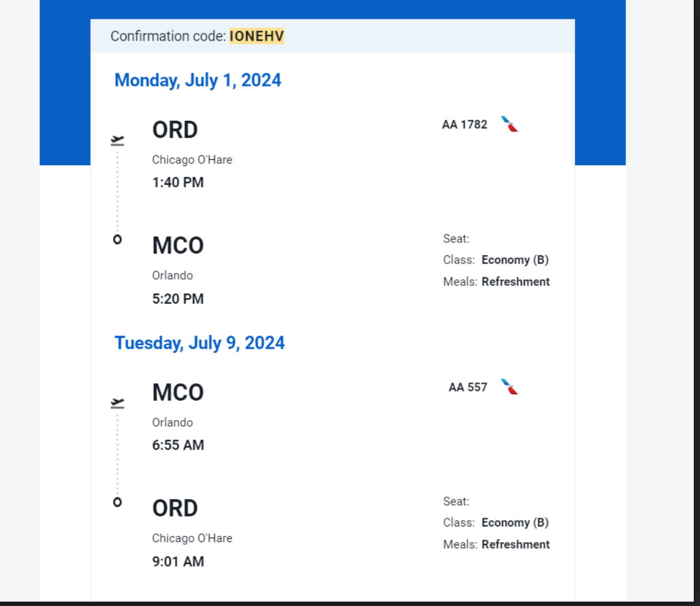Click the Monday, July 1, 2024 heading
The image size is (700, 606).
pyautogui.click(x=198, y=80)
